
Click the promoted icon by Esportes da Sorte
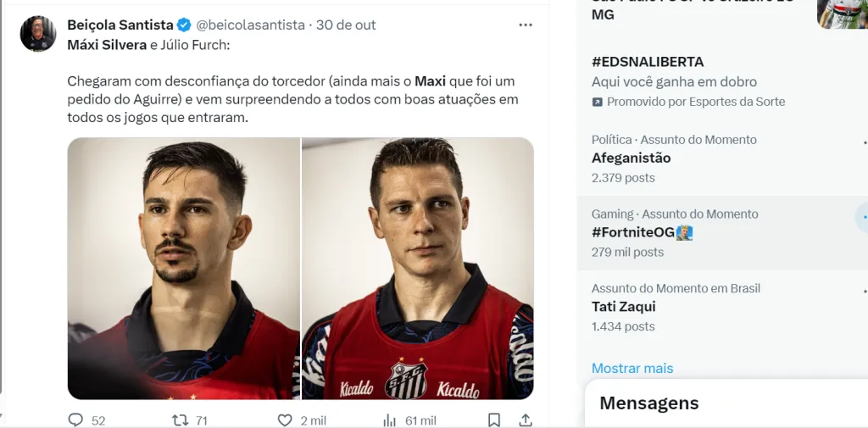coord(598,102)
